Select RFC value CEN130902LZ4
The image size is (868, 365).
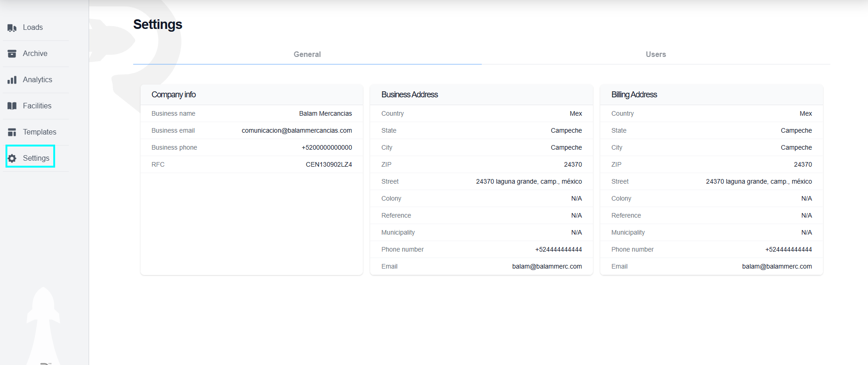(329, 164)
